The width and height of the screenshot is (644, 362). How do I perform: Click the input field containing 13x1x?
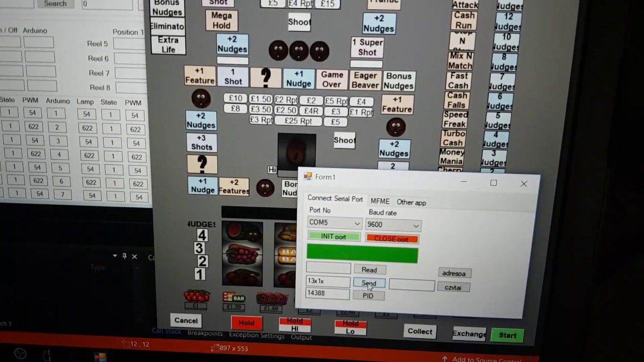(x=328, y=281)
